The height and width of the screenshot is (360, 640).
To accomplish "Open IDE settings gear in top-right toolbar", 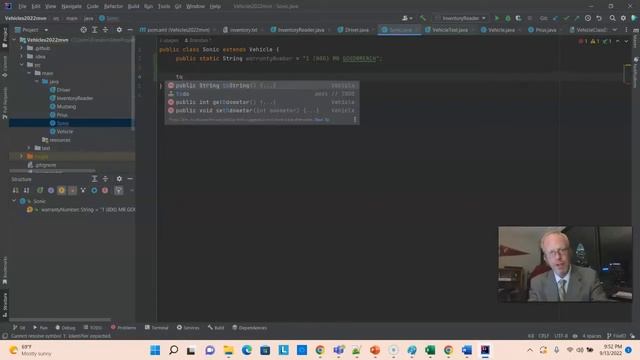I will (623, 18).
